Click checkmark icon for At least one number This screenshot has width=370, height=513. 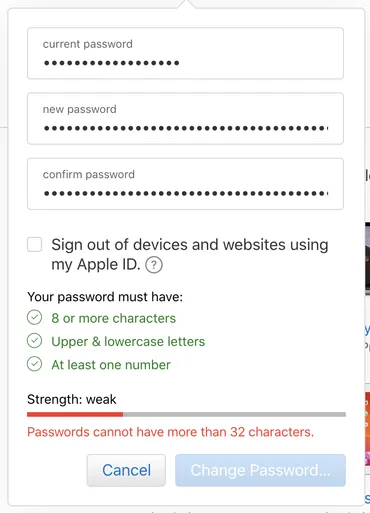click(x=34, y=364)
